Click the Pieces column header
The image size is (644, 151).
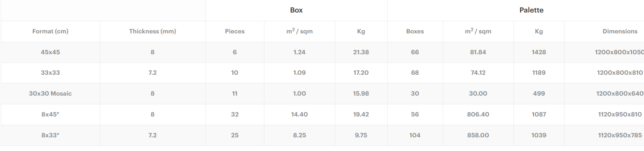click(235, 31)
